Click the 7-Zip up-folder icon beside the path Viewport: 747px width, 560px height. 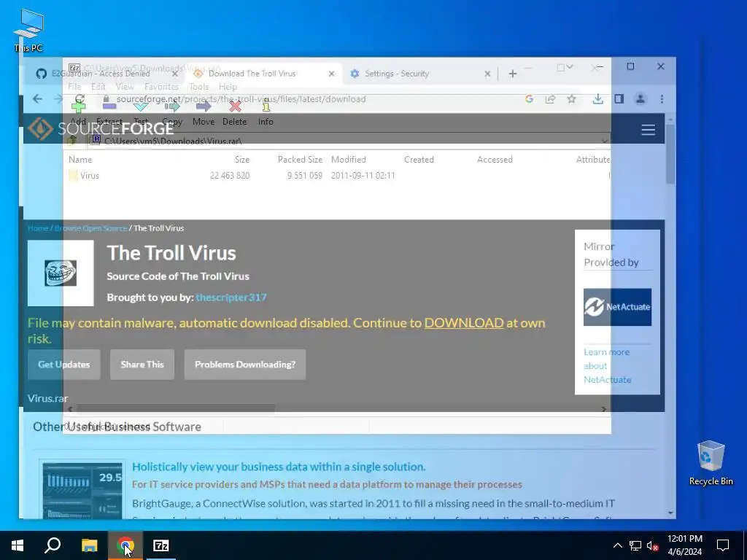(72, 141)
